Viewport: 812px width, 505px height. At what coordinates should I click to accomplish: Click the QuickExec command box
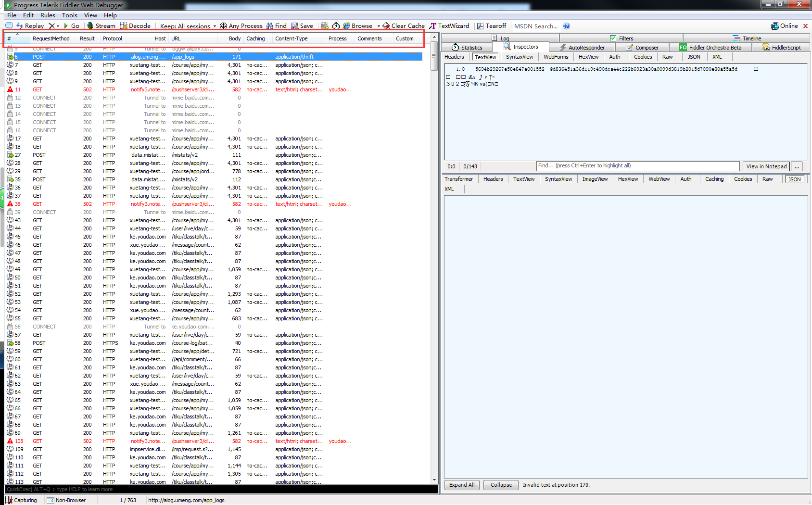tap(221, 489)
